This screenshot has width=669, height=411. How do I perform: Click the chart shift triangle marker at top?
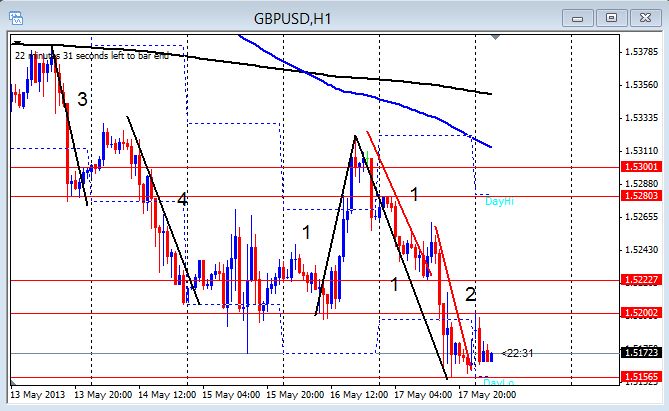tap(495, 38)
